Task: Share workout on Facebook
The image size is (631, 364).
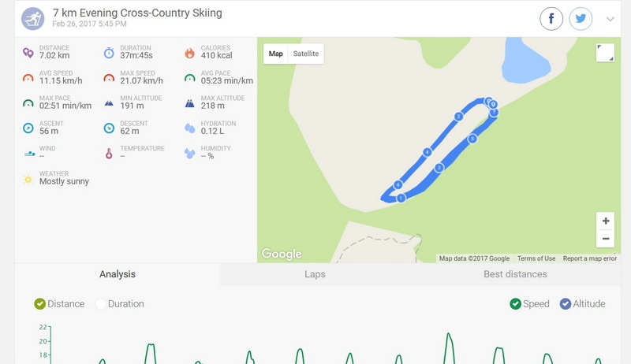Action: coord(551,18)
